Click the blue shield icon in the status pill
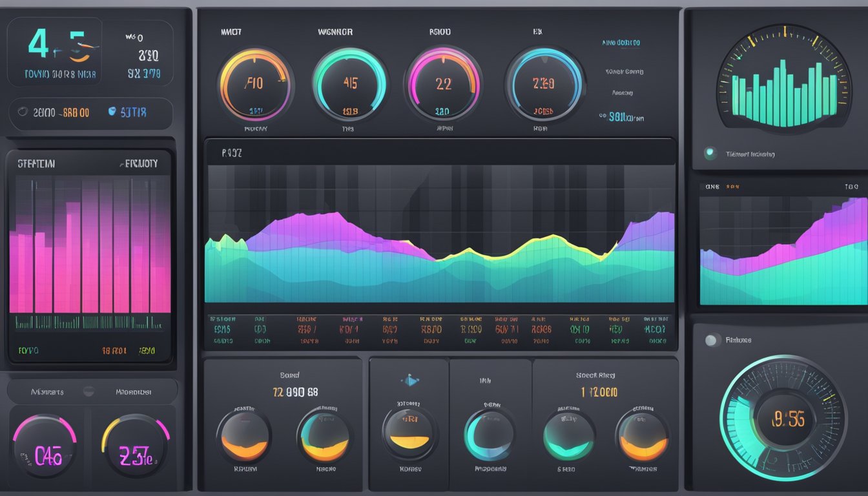Image resolution: width=868 pixels, height=496 pixels. click(x=112, y=112)
